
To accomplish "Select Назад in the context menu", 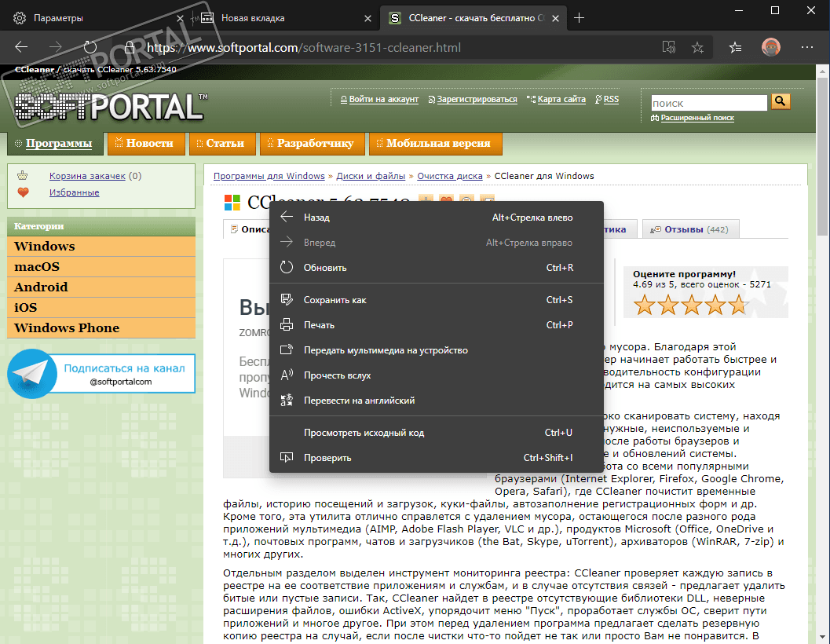I will pos(437,217).
